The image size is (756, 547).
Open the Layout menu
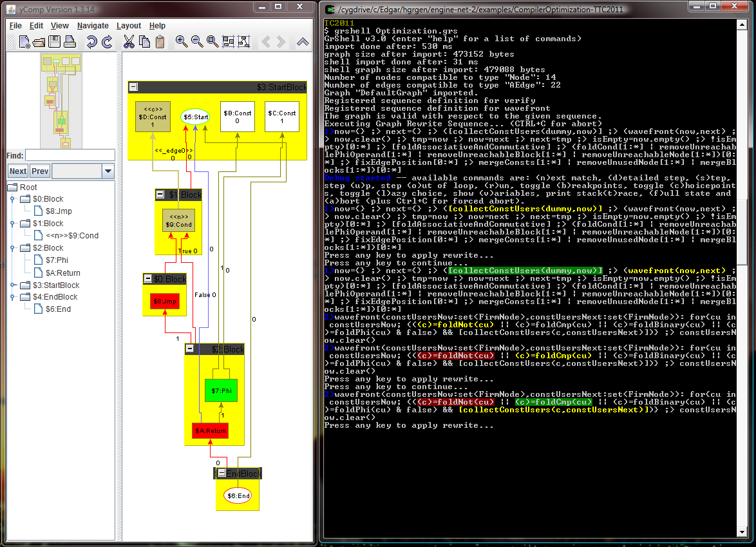pos(129,26)
